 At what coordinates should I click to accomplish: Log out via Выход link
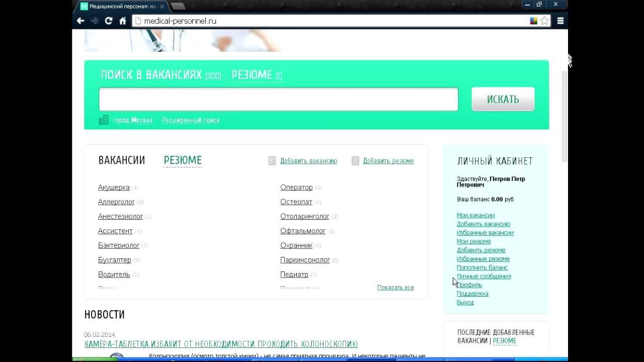(465, 303)
